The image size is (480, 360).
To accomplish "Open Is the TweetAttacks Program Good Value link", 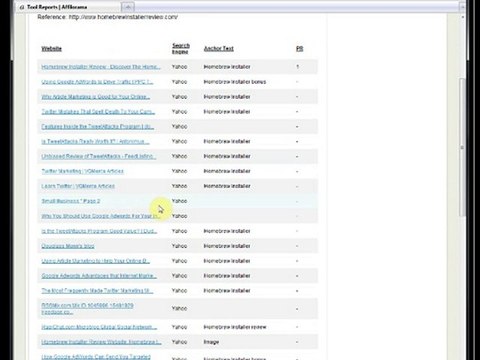I will 99,231.
